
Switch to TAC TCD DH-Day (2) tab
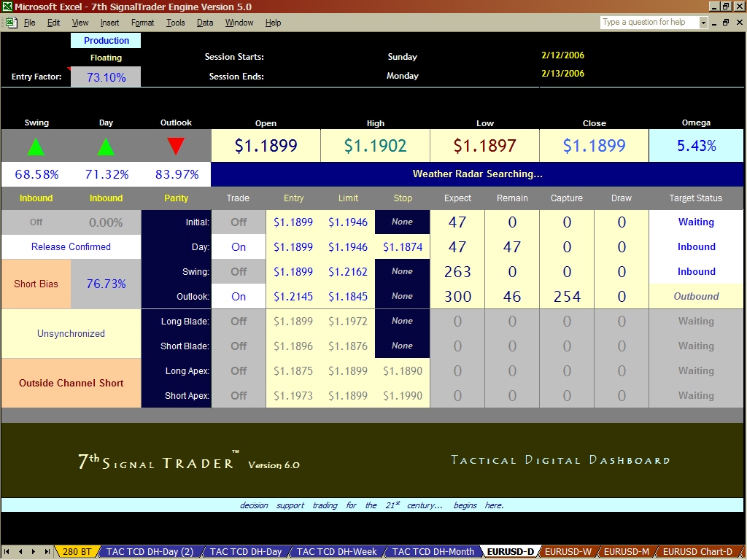click(x=150, y=552)
